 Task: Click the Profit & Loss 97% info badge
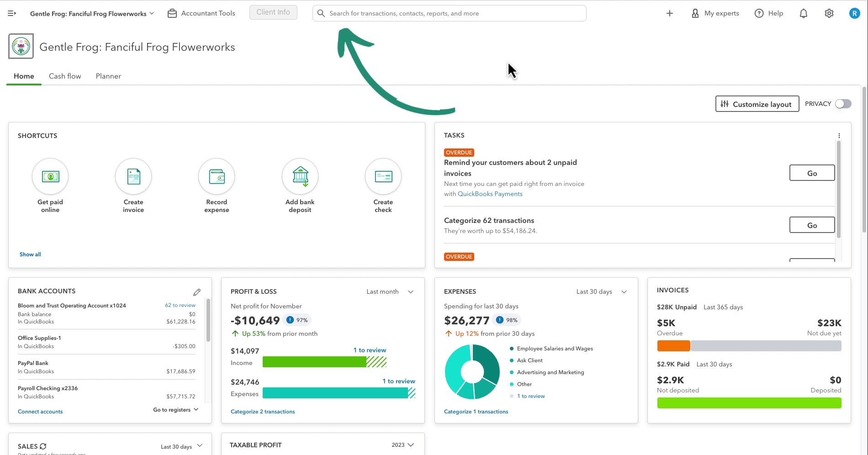297,320
